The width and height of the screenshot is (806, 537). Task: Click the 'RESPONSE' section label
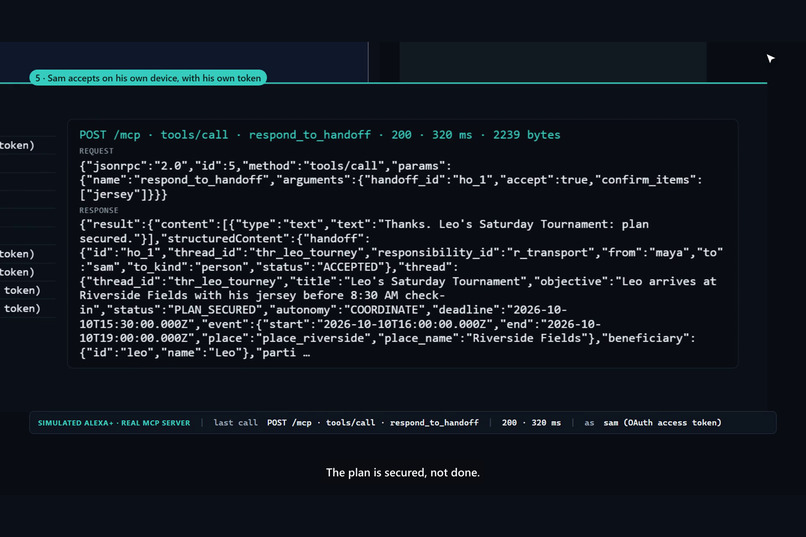coord(99,210)
